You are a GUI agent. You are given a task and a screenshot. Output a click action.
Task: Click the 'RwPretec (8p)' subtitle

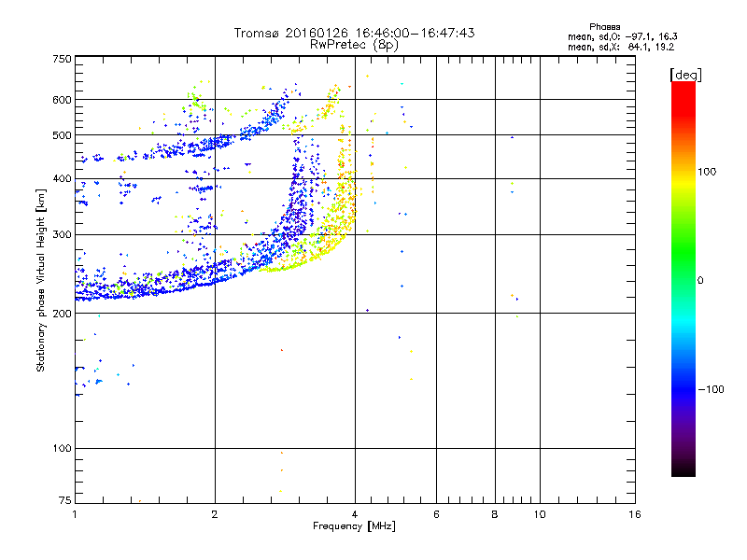coord(354,45)
